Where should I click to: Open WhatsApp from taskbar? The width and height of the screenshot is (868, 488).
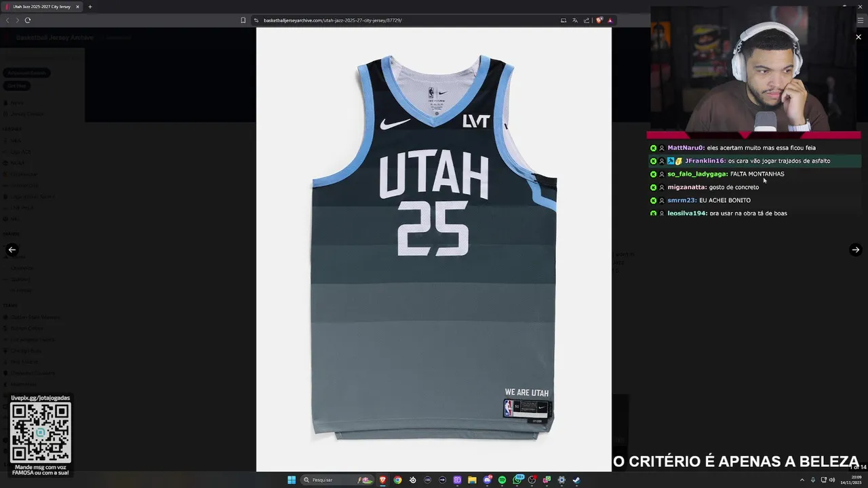point(517,480)
